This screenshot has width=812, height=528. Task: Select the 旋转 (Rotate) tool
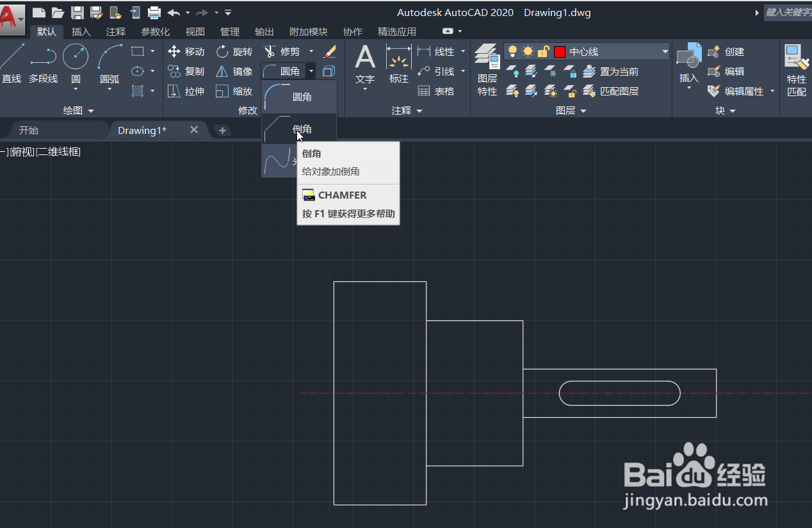(x=234, y=51)
